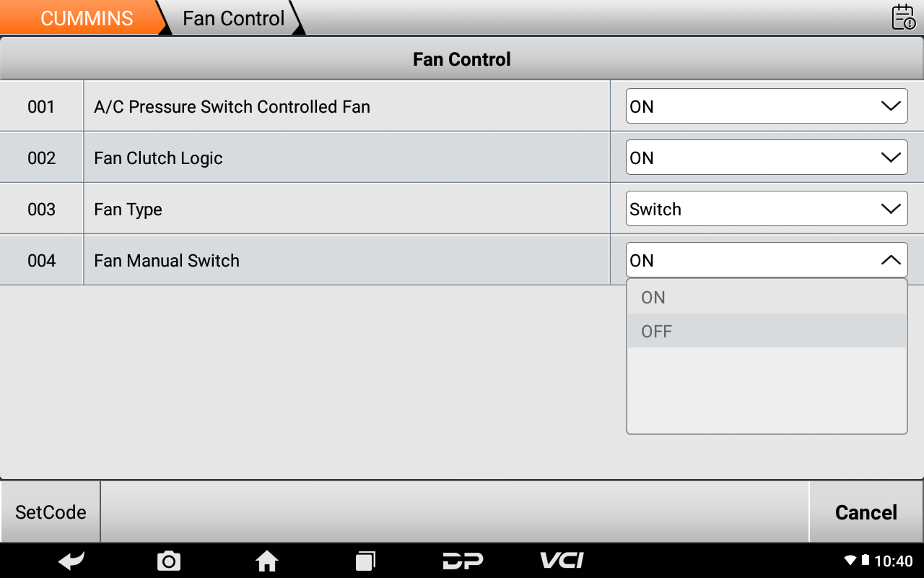The image size is (924, 578).
Task: Tap the back arrow navigation icon
Action: (x=71, y=561)
